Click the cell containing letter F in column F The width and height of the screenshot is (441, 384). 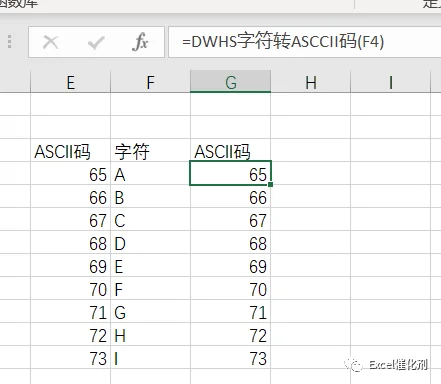150,288
